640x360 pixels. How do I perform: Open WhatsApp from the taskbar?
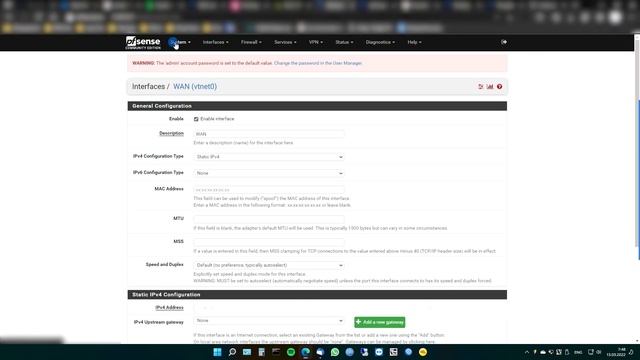[335, 352]
